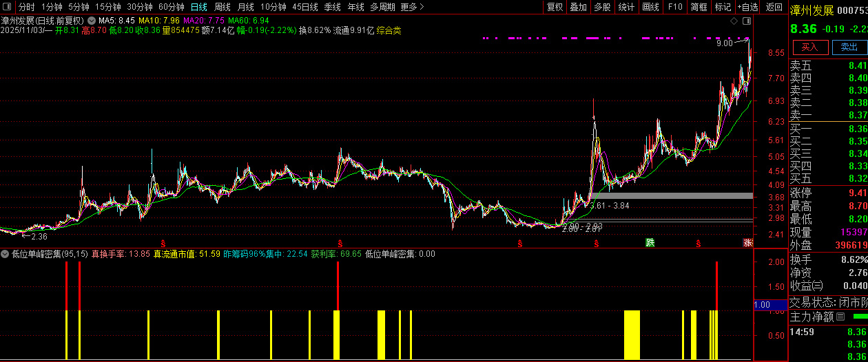Click the red 买入 buy button
The height and width of the screenshot is (362, 868).
[x=809, y=47]
